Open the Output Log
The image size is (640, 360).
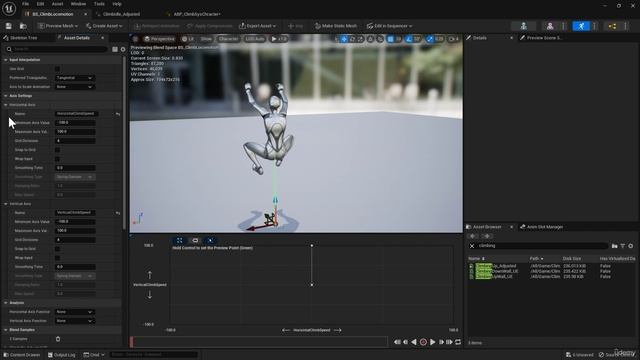(x=62, y=355)
